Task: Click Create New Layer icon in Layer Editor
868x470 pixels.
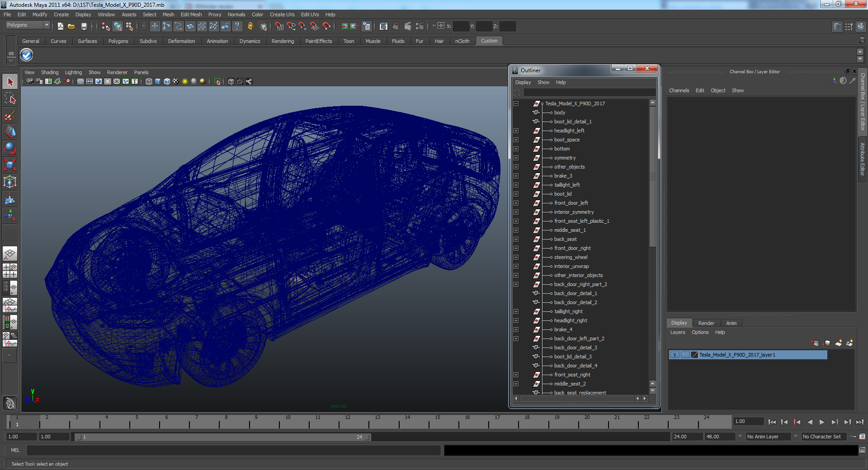Action: [x=838, y=343]
